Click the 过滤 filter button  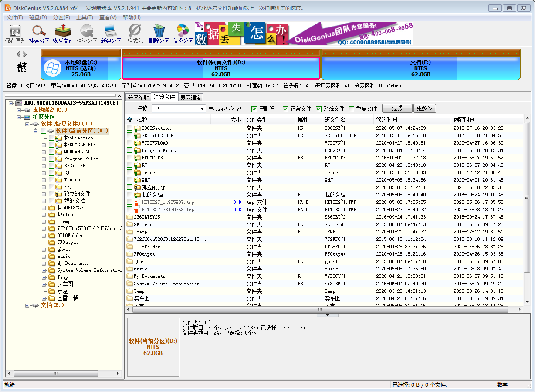click(397, 108)
